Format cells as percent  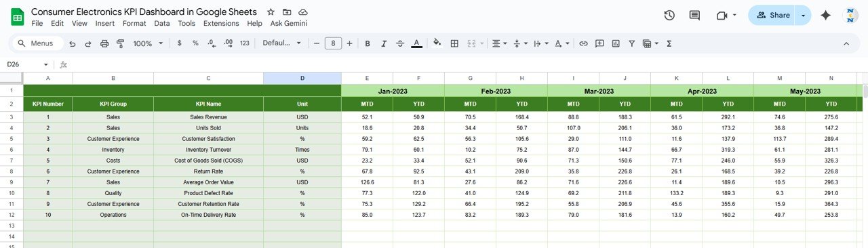195,43
